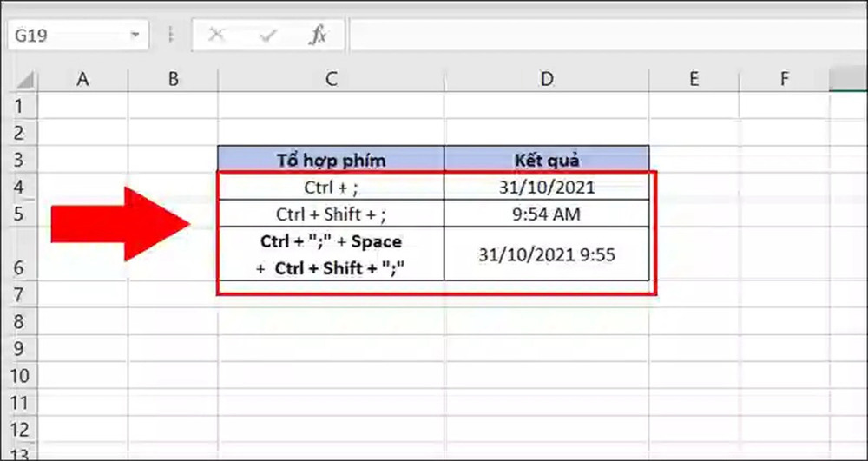The image size is (868, 461).
Task: Select column D header
Action: click(546, 80)
